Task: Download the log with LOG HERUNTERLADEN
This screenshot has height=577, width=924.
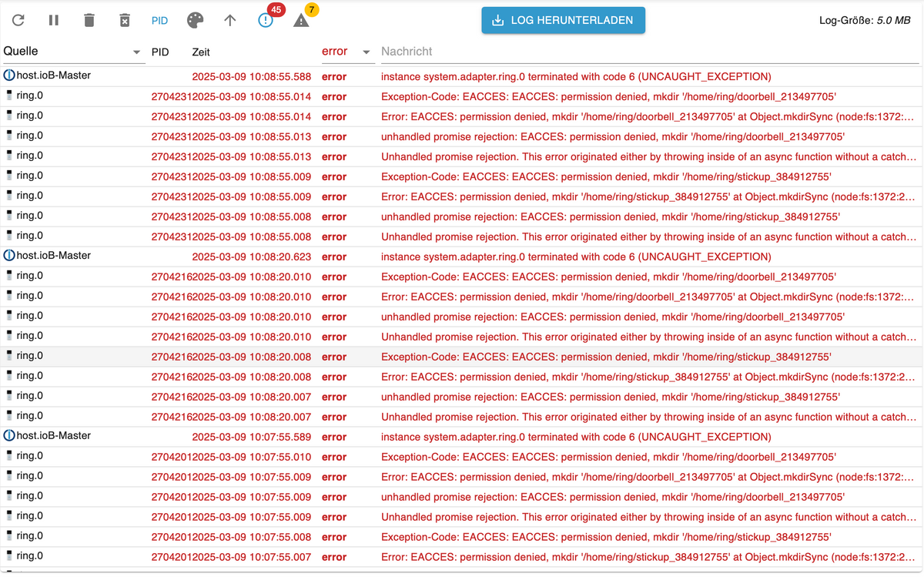Action: (564, 20)
